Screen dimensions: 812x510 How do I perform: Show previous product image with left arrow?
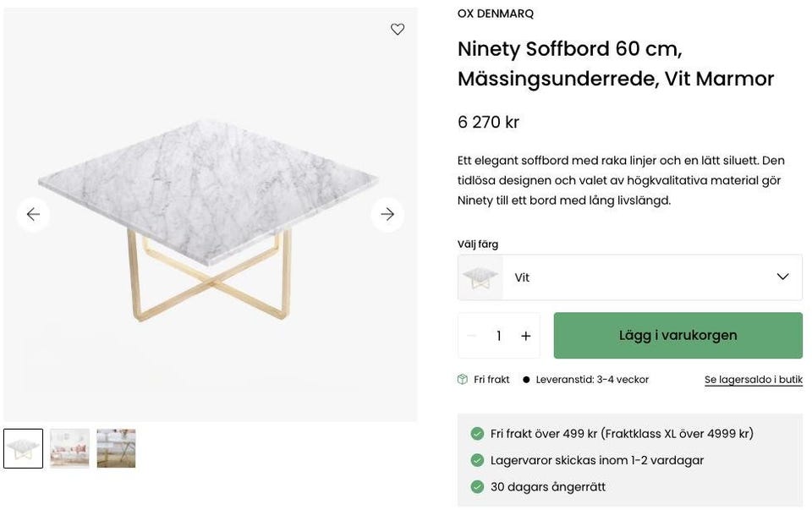[x=33, y=215]
